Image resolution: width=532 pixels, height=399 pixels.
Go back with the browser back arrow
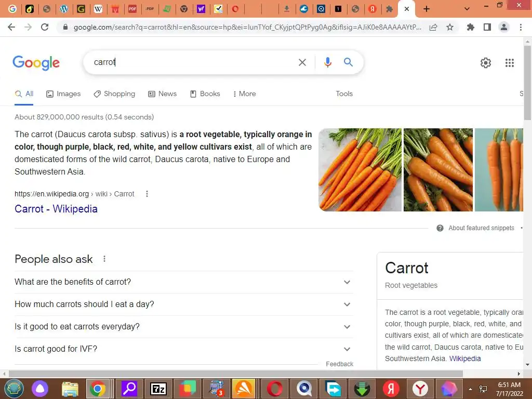[11, 27]
